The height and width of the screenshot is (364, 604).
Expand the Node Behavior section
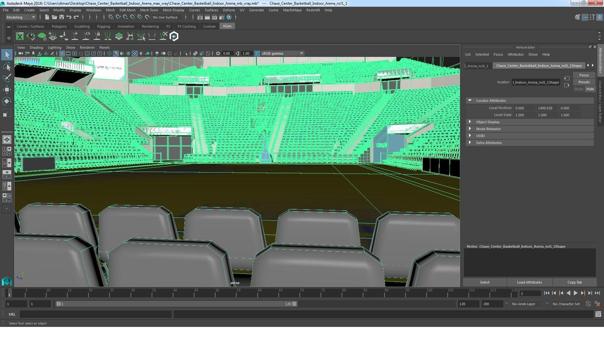(x=470, y=129)
